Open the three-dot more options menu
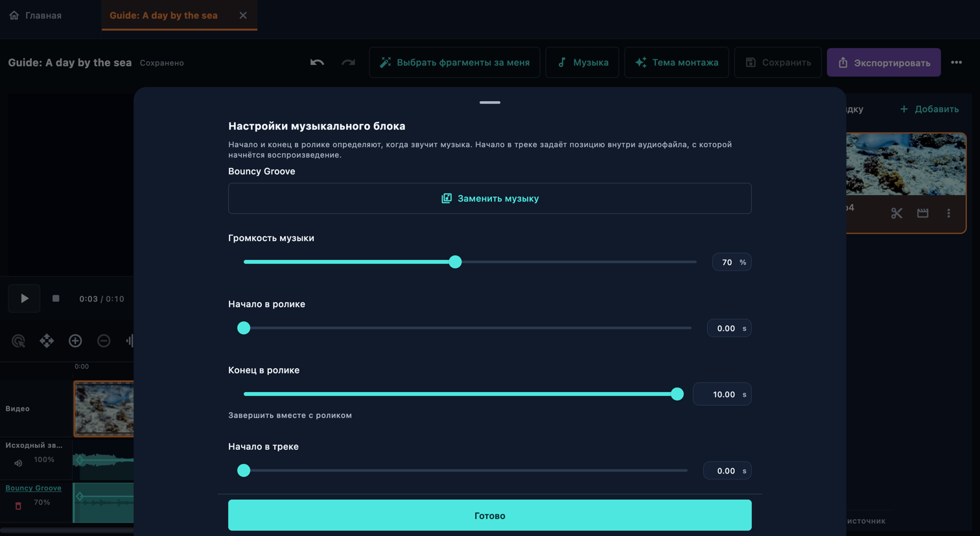 pos(957,62)
